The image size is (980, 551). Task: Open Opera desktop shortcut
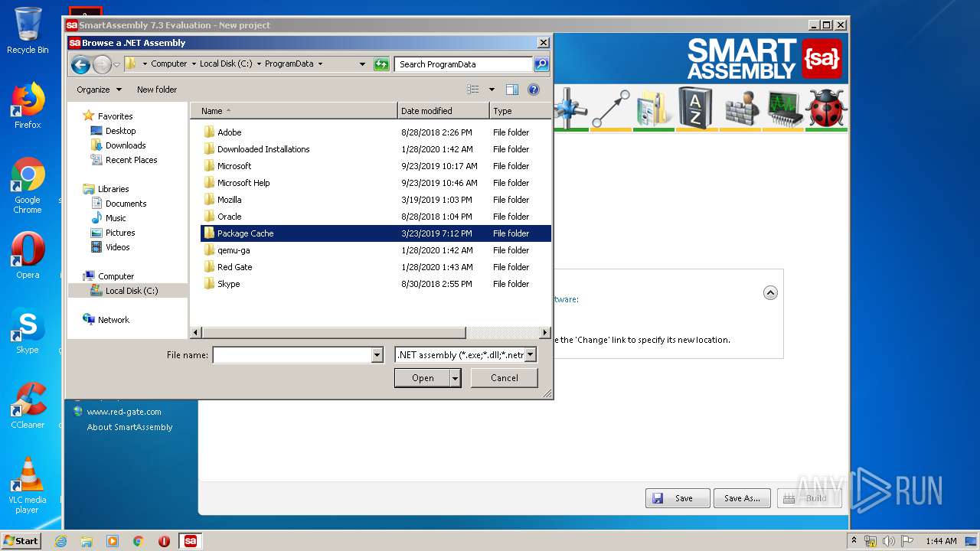point(28,256)
